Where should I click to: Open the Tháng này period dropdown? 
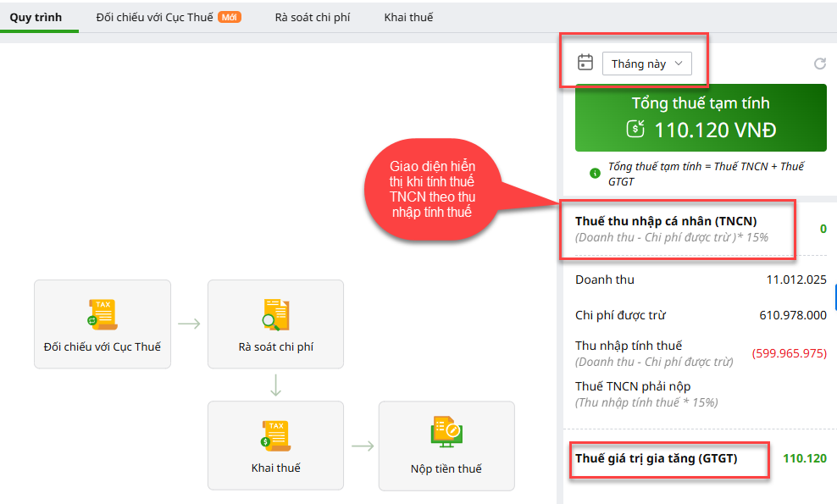[646, 64]
